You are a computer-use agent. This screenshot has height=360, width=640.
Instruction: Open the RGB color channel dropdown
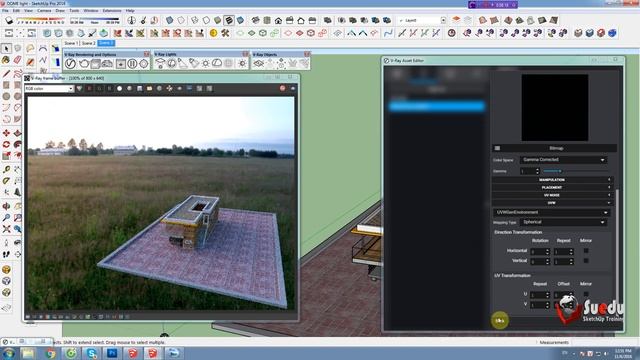click(x=49, y=89)
